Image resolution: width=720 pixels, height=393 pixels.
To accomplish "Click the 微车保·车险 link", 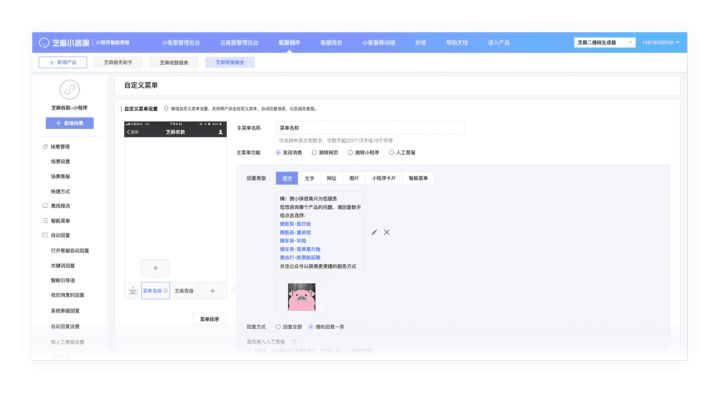I will 293,241.
